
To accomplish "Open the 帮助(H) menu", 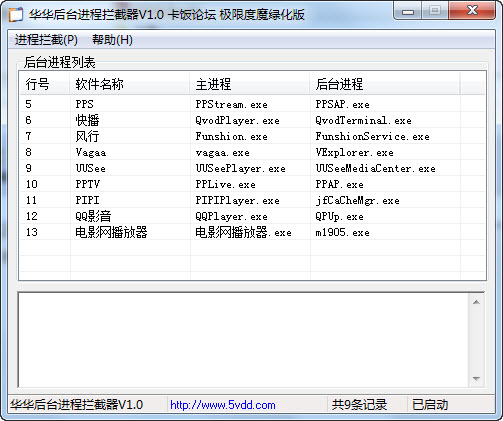I will click(x=112, y=40).
